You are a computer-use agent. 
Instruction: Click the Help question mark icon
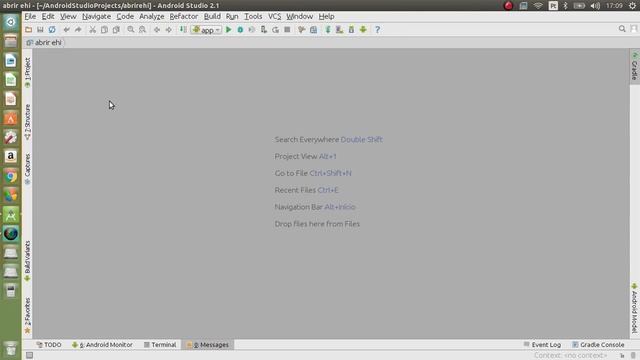point(378,29)
